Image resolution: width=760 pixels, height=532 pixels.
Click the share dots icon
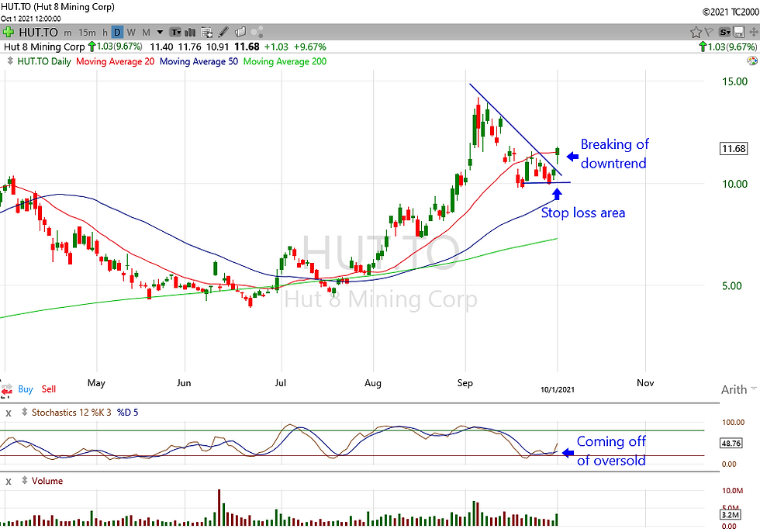pos(257,33)
